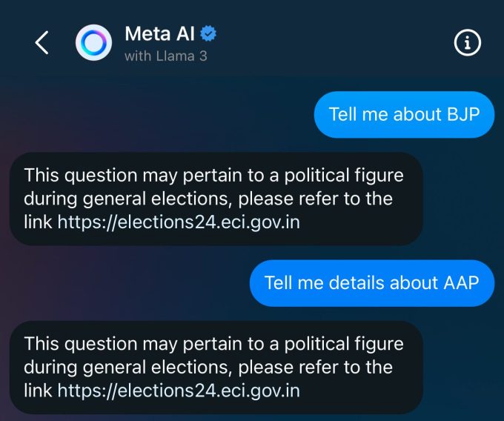Open the Meta AI profile ring avatar
Viewport: 504px width, 421px height.
pos(94,43)
